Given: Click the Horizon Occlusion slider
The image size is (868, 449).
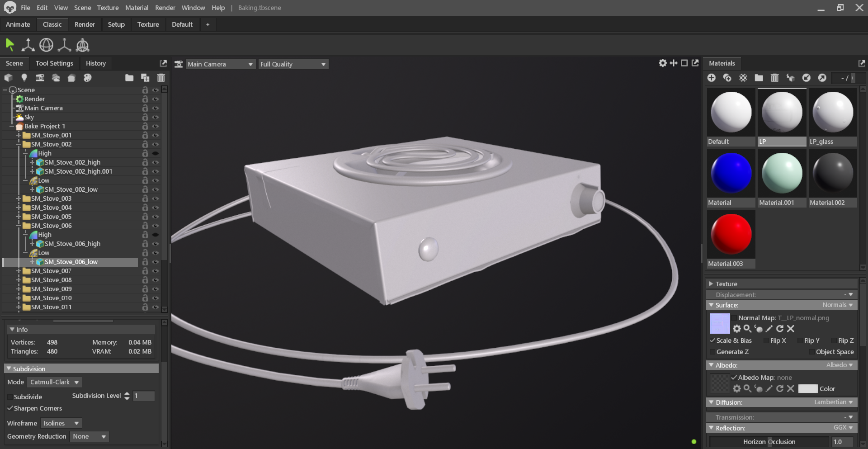Looking at the screenshot, I should coord(769,442).
